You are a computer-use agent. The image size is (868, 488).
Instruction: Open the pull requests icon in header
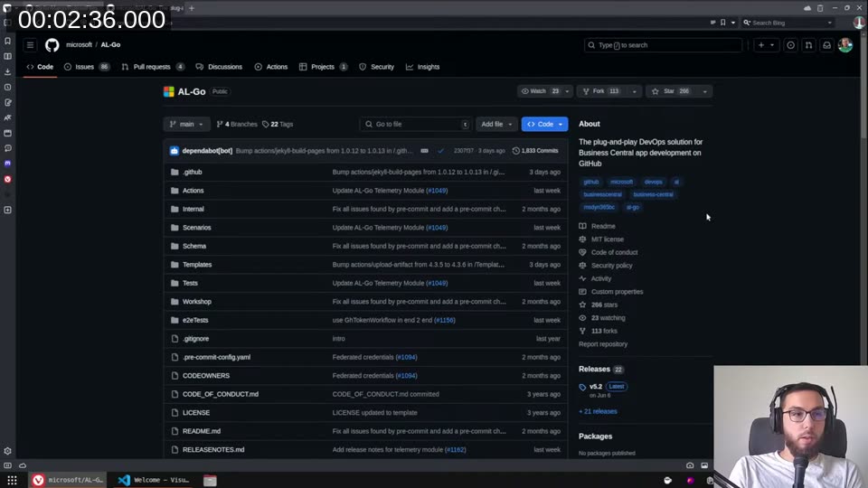[808, 45]
